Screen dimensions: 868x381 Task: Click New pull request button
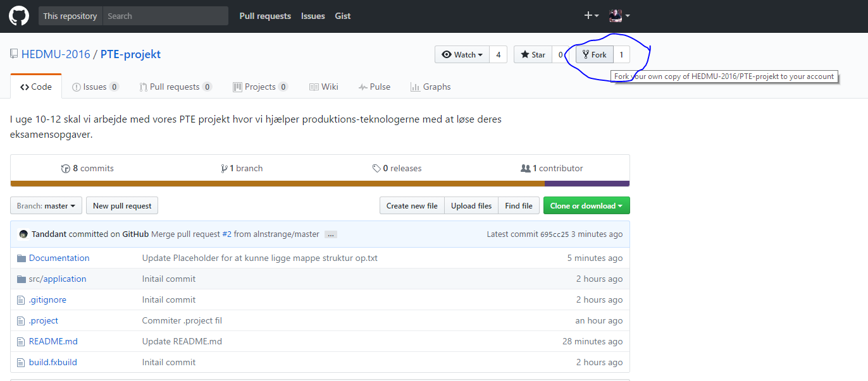pos(122,205)
